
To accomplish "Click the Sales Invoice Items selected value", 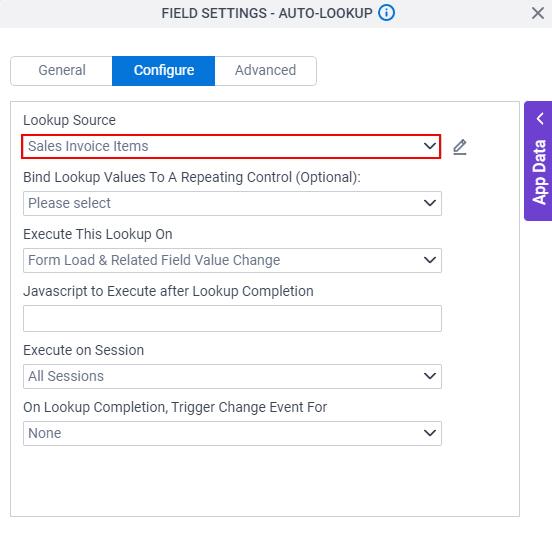I will pos(88,146).
